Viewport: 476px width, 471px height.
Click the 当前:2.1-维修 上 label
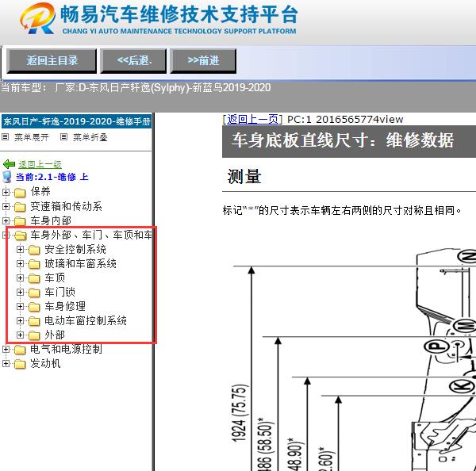coord(52,177)
